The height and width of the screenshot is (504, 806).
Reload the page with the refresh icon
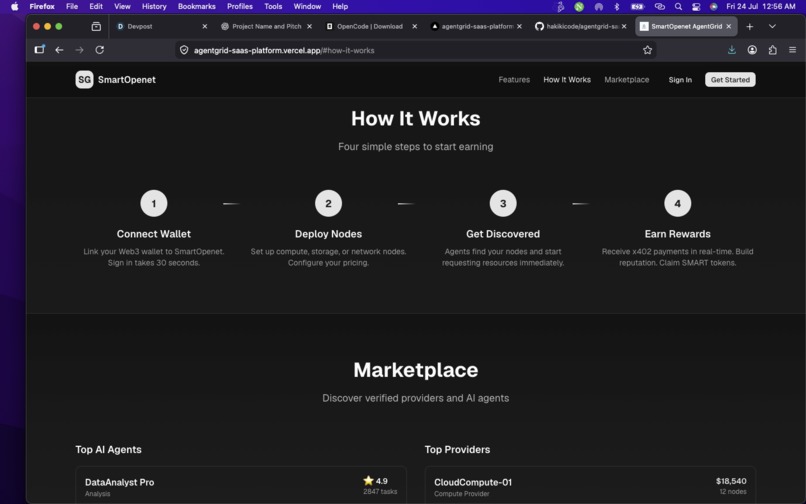coord(100,50)
